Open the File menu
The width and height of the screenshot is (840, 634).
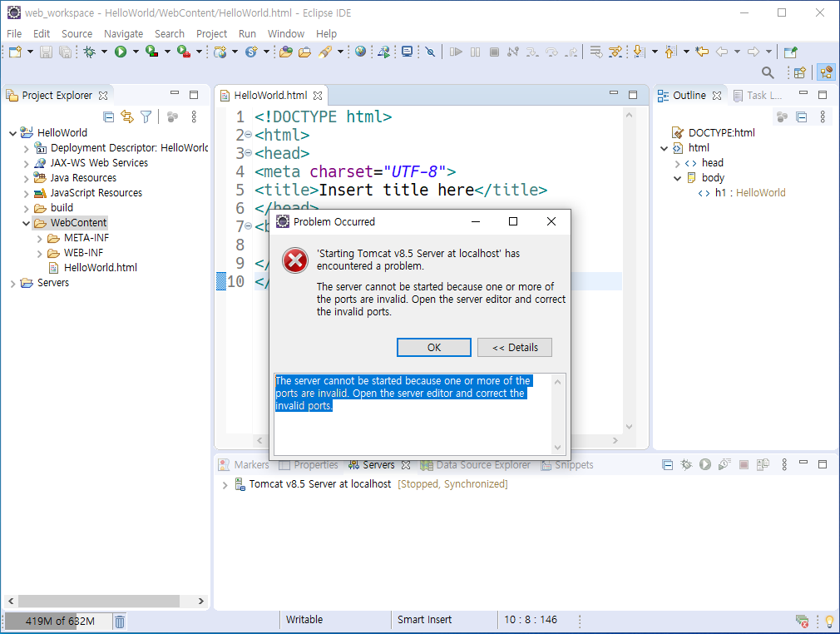(14, 34)
